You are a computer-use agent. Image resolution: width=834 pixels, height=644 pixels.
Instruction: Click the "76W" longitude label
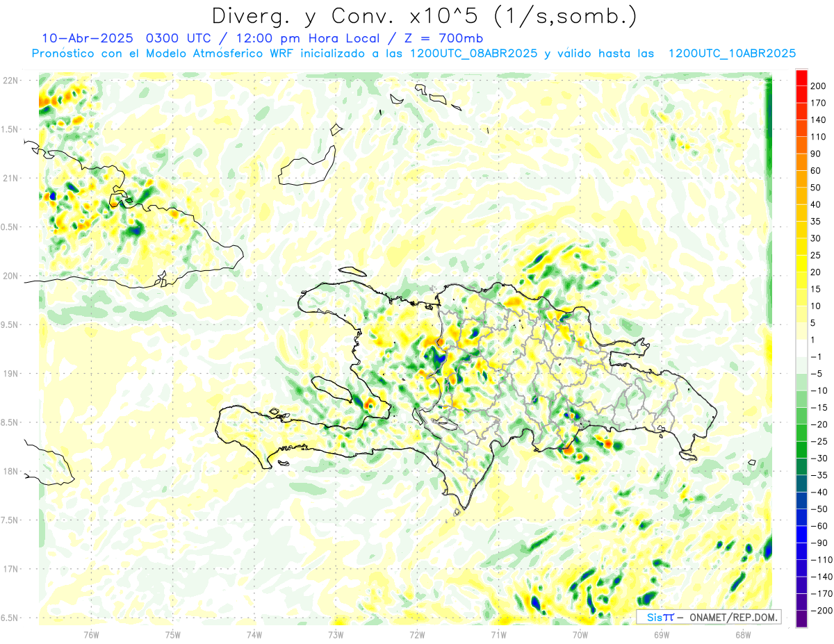point(91,634)
